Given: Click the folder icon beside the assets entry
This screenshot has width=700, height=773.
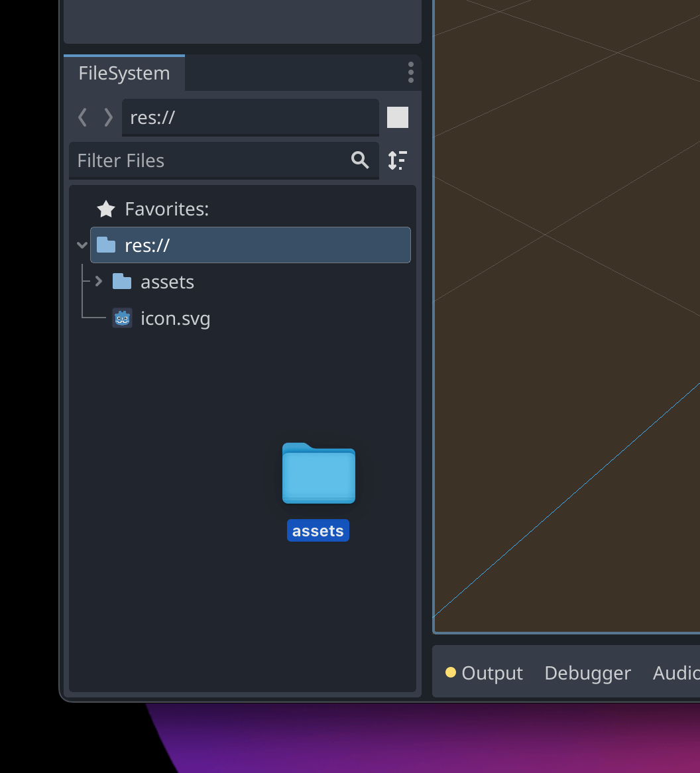Looking at the screenshot, I should click(x=122, y=281).
